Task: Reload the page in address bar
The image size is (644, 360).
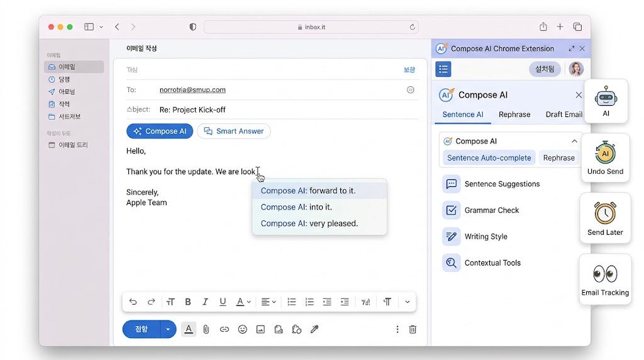Action: (413, 26)
